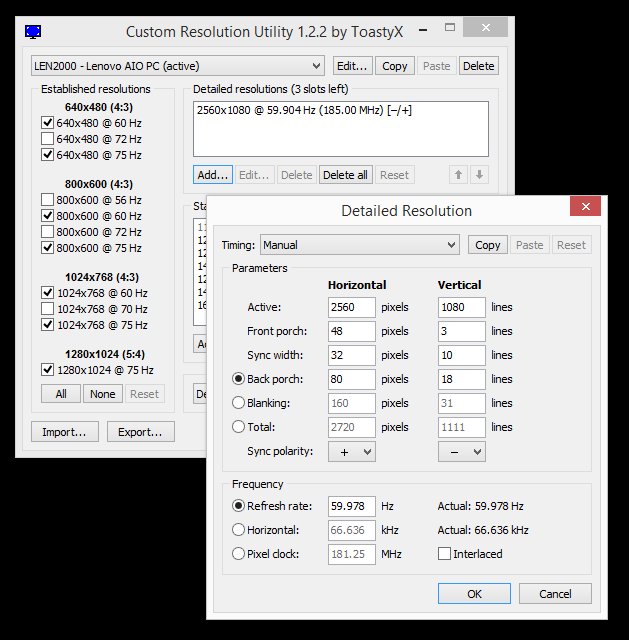Close the Detailed Resolution dialog
629x640 pixels.
(x=585, y=207)
